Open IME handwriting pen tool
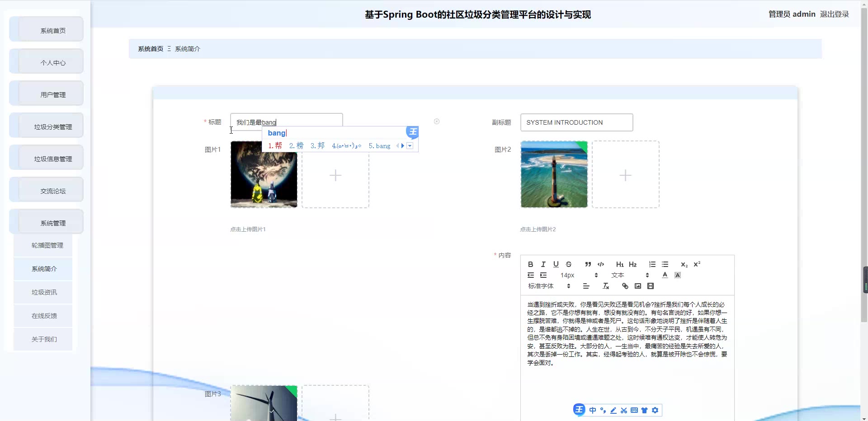 [x=613, y=410]
